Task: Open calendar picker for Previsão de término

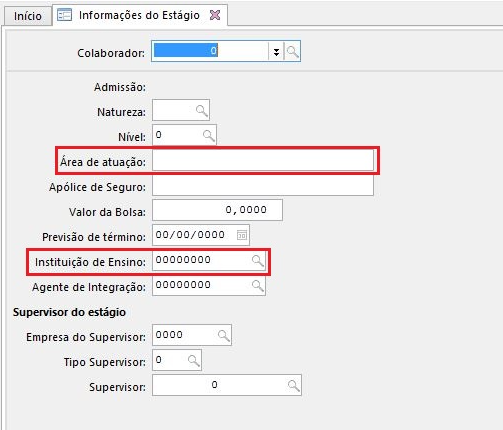Action: [242, 235]
